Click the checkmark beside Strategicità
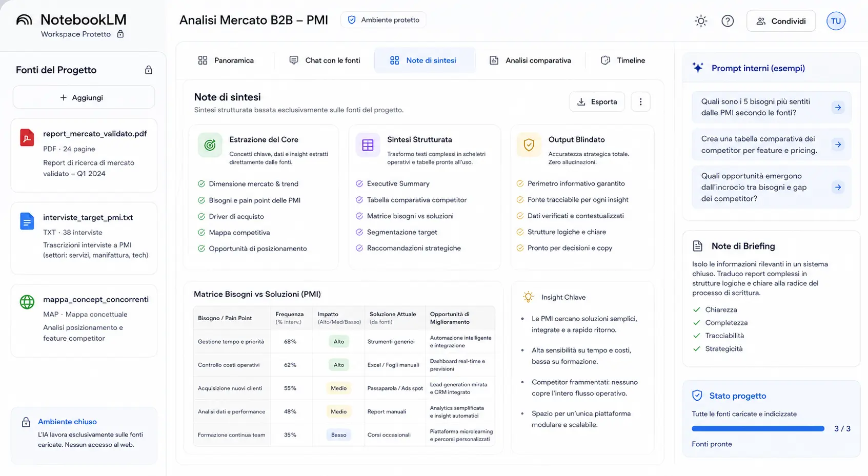 (x=696, y=349)
